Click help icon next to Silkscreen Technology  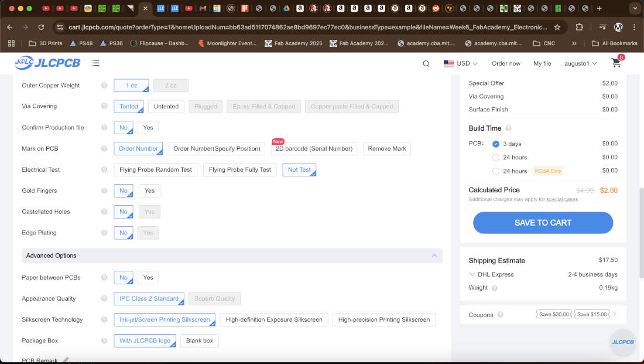[x=104, y=319]
